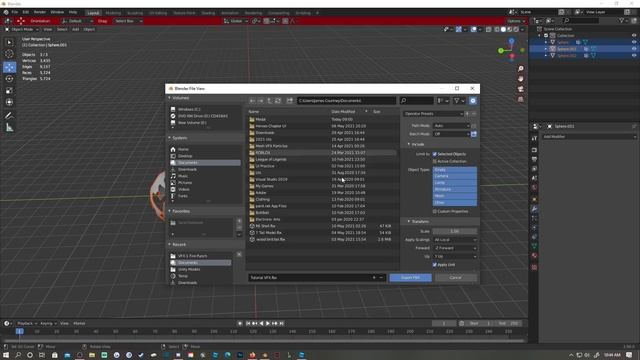The width and height of the screenshot is (640, 360).
Task: Switch perspective/orthographic with the grid icon
Action: [520, 99]
